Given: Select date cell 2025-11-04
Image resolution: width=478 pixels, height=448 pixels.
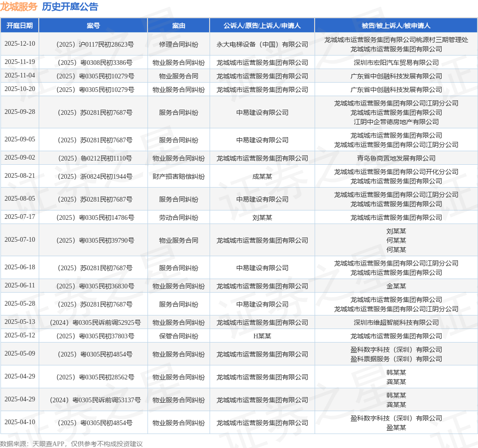Looking at the screenshot, I should coord(20,75).
